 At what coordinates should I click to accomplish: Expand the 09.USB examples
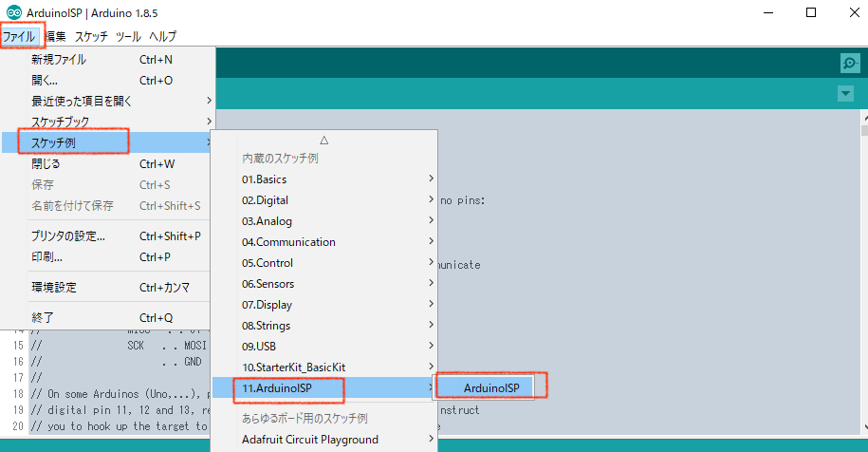[x=324, y=347]
